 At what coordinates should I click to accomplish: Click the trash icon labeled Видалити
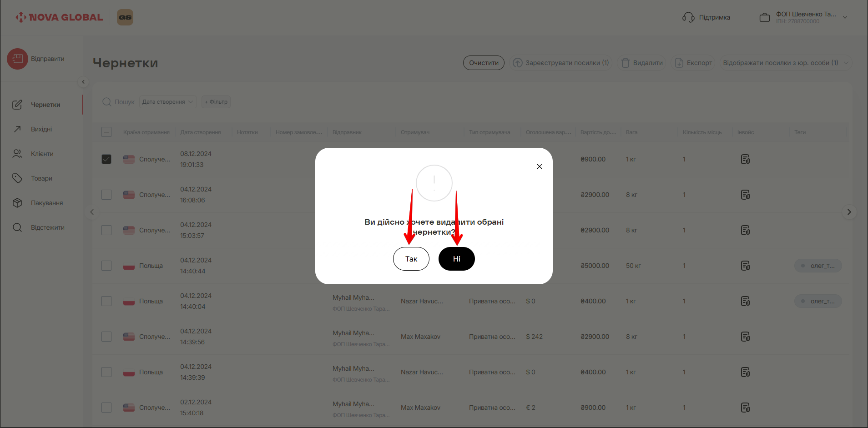tap(626, 63)
